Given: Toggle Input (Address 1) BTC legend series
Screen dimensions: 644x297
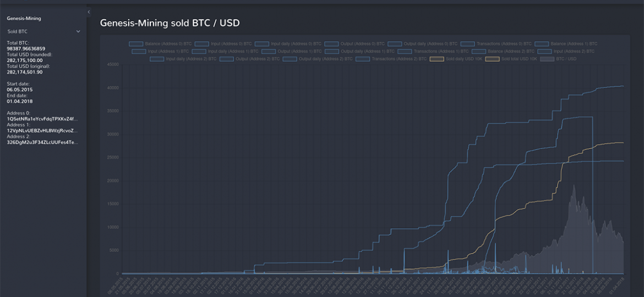Looking at the screenshot, I should click(160, 51).
